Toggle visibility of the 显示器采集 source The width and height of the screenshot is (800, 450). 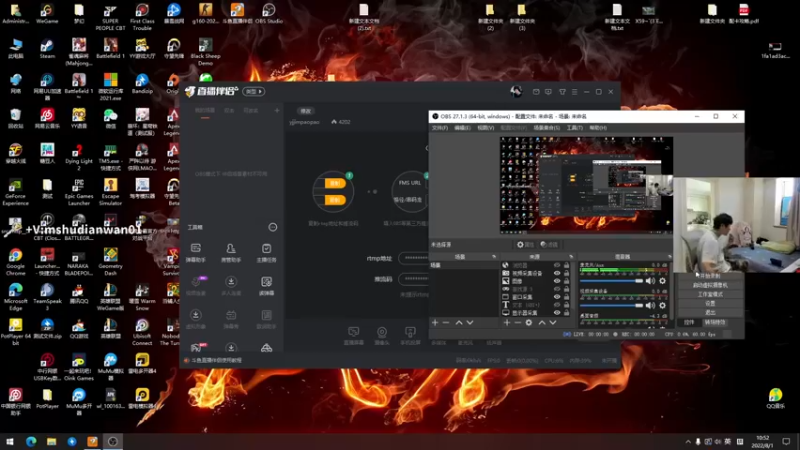557,312
